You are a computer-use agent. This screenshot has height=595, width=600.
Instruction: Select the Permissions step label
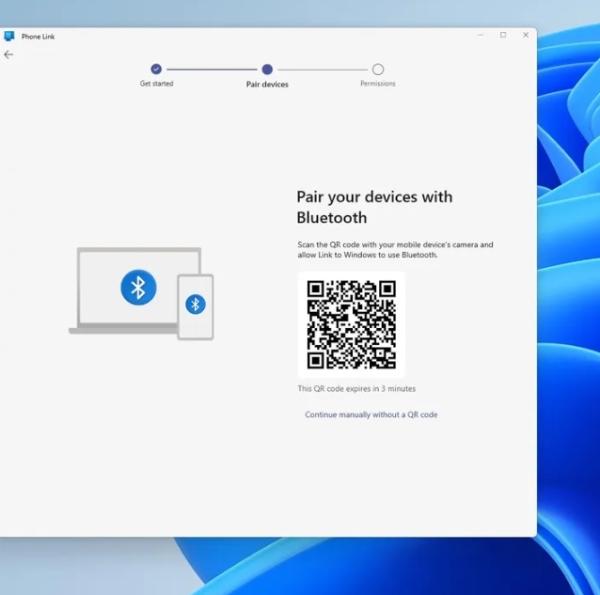(x=378, y=83)
